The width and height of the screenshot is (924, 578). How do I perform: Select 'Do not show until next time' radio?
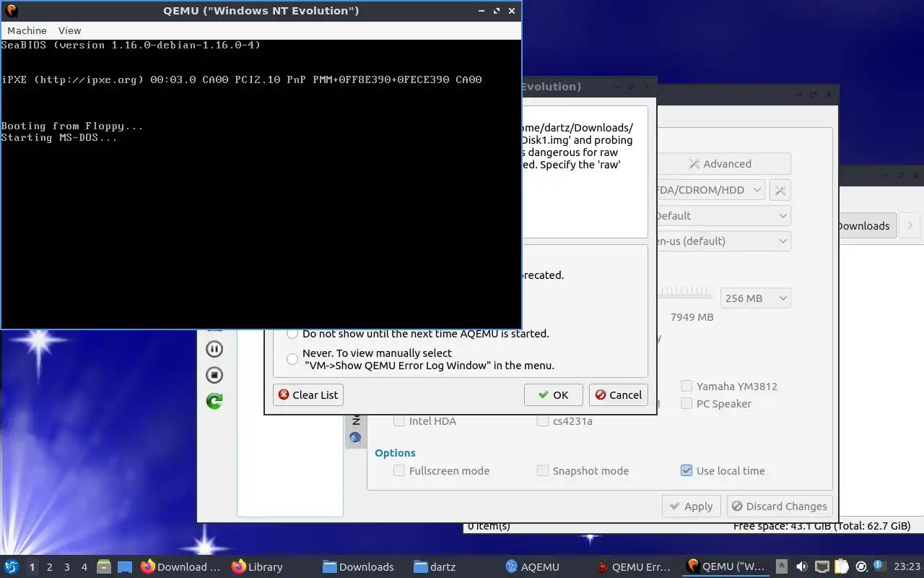292,334
